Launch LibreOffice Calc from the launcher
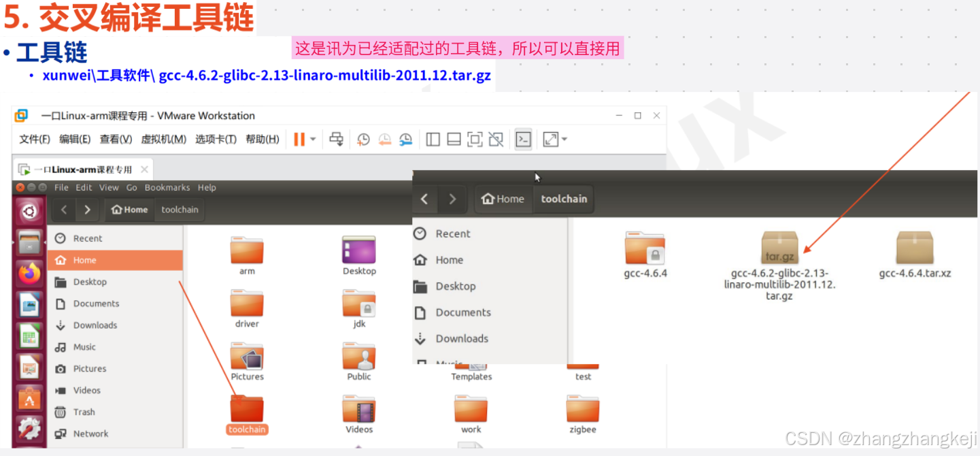Viewport: 980px width, 456px height. tap(29, 336)
